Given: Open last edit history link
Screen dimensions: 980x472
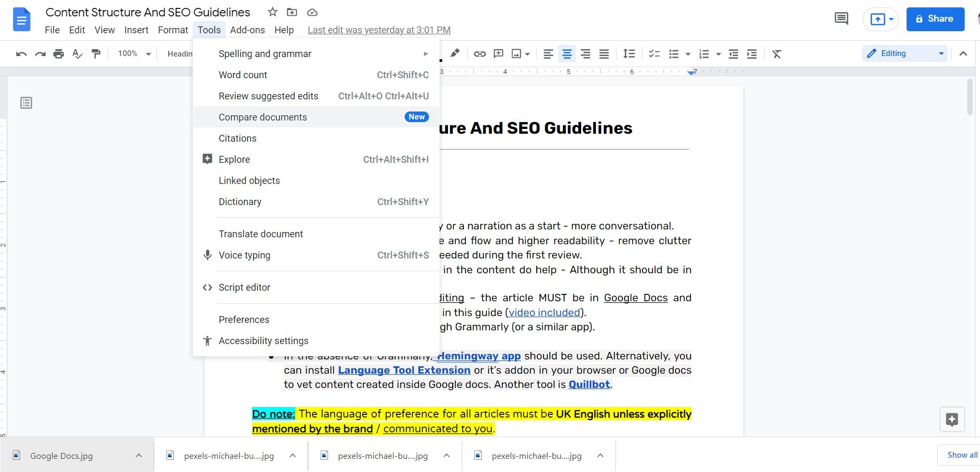Looking at the screenshot, I should click(x=379, y=30).
